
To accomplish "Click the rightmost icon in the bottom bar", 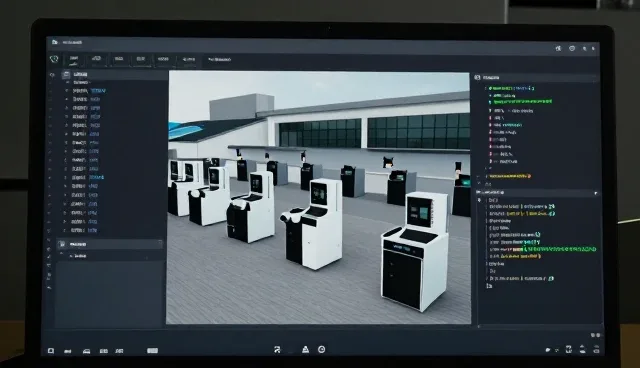I will 596,350.
